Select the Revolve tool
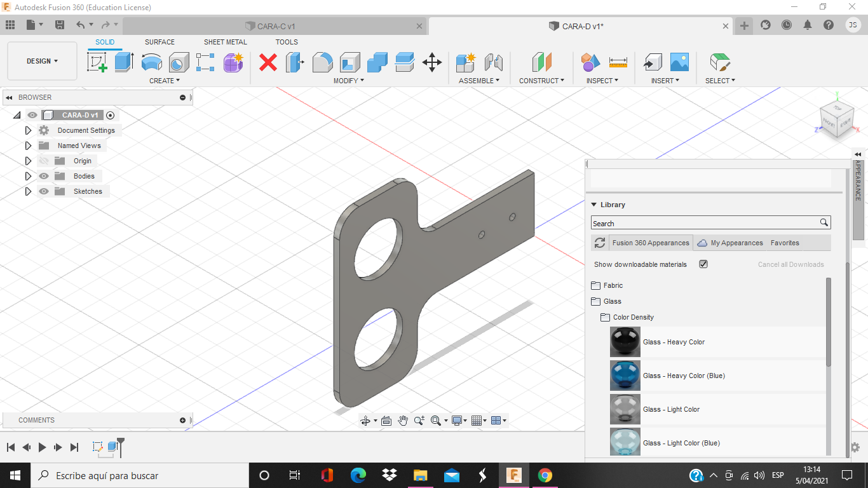The image size is (868, 488). (151, 62)
